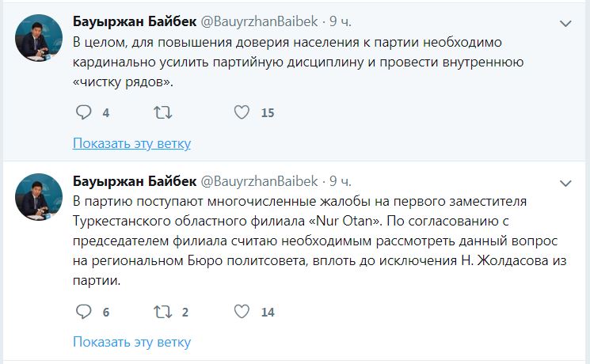Open first tweet author's profile picture
590x364 pixels.
pos(39,38)
